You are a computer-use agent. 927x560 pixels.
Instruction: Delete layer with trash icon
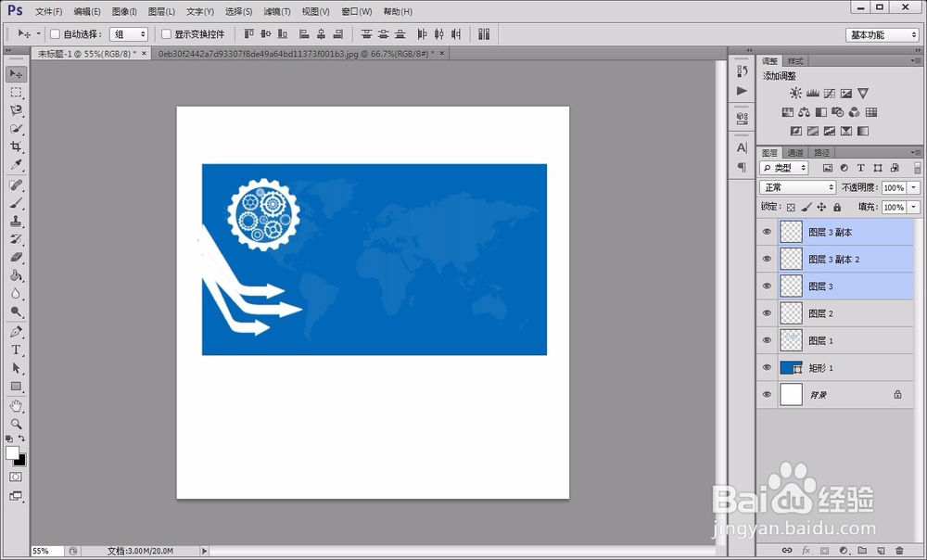899,551
